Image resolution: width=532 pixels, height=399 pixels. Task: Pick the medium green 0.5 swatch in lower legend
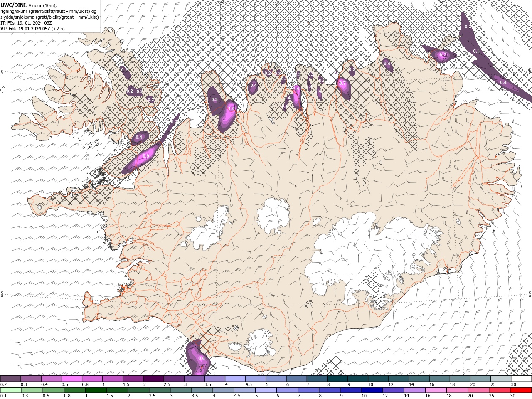[x=53, y=390]
